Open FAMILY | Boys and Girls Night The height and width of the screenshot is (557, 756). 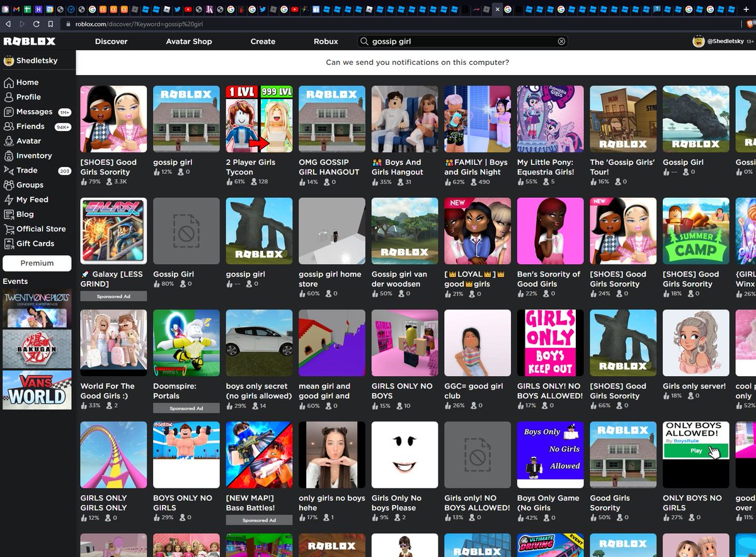click(x=477, y=119)
